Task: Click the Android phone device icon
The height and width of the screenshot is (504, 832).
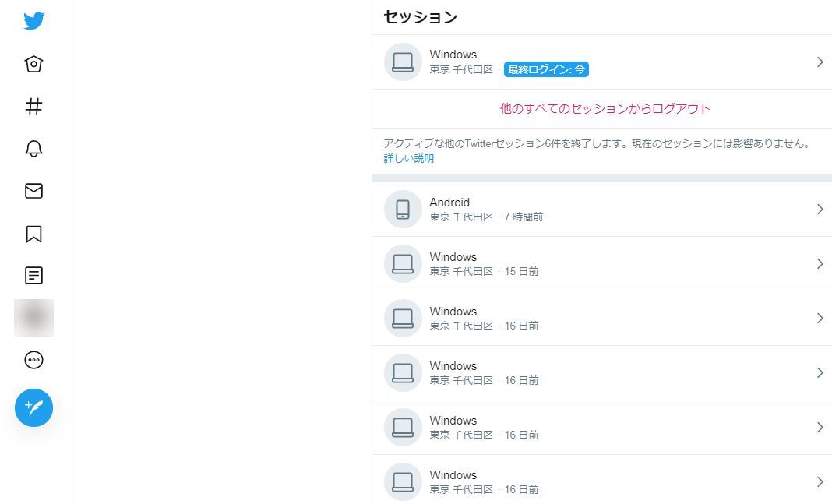Action: (x=403, y=210)
